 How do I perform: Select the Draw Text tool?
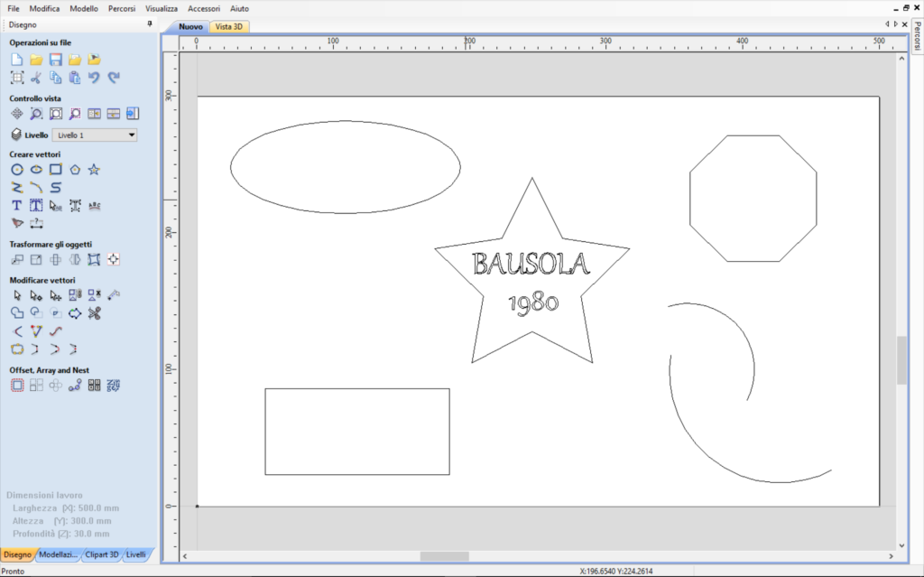pyautogui.click(x=16, y=205)
